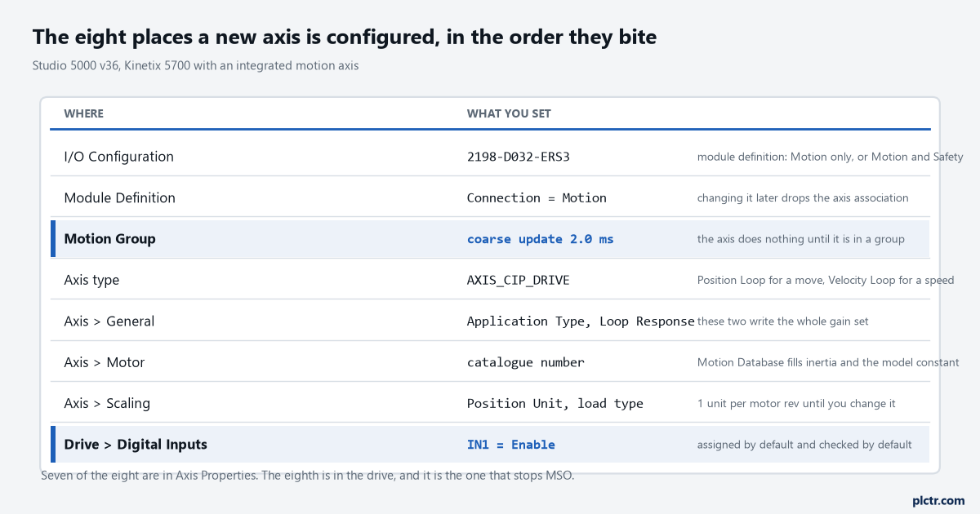The width and height of the screenshot is (980, 514).
Task: Click the WHAT YOU SET column header
Action: 509,113
